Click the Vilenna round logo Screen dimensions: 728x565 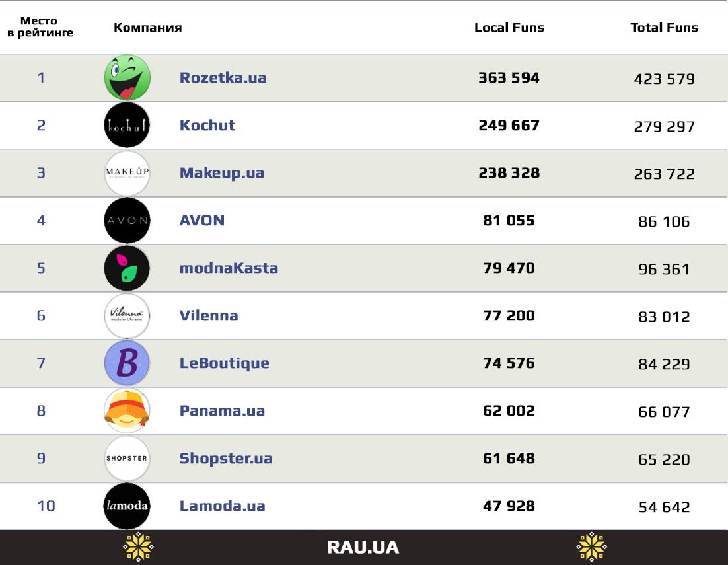pyautogui.click(x=127, y=315)
